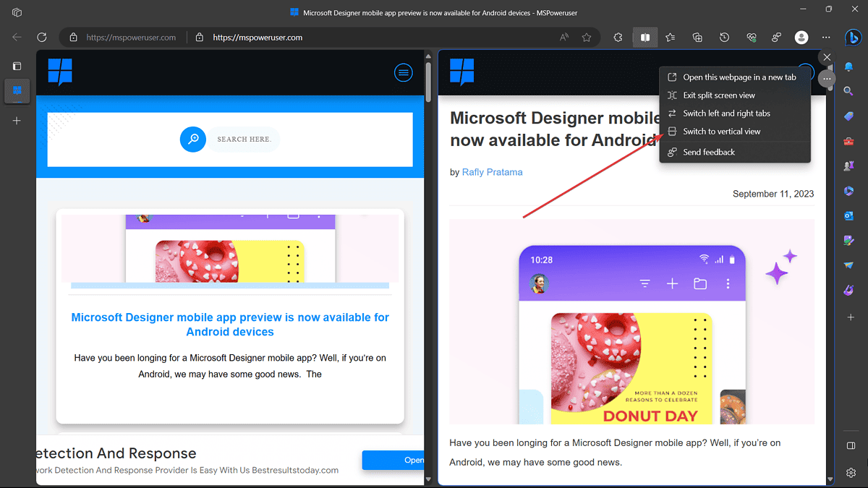The image size is (868, 488).
Task: Open the Shopping tag sidebar icon
Action: coord(849,116)
